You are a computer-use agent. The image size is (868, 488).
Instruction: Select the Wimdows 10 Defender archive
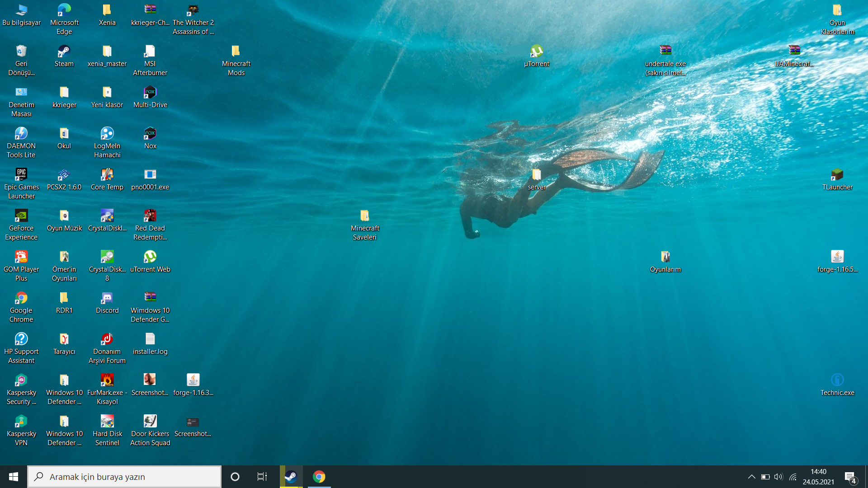coord(150,307)
